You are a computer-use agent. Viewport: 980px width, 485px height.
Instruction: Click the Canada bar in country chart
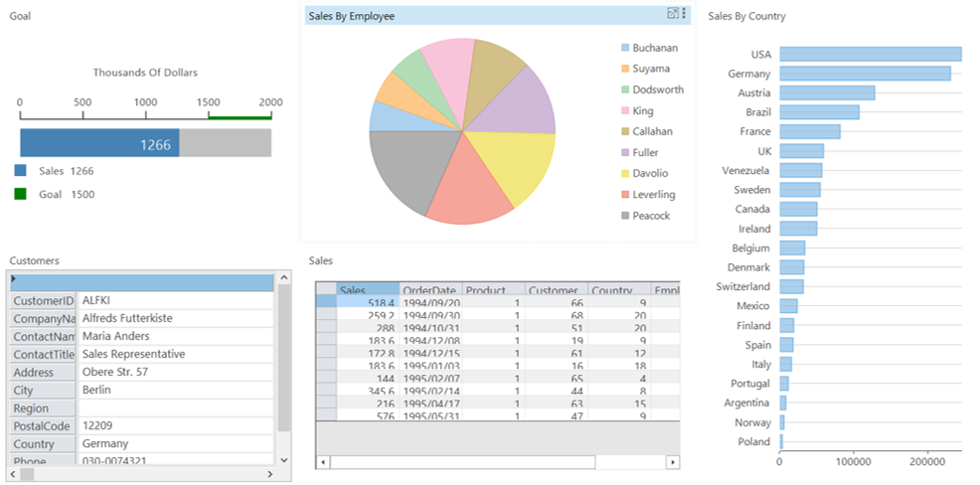tap(798, 210)
